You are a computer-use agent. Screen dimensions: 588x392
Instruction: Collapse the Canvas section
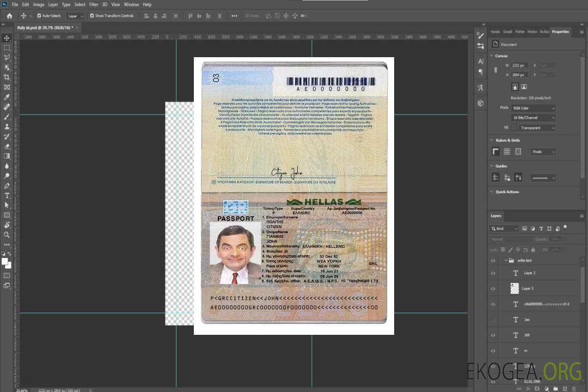pyautogui.click(x=492, y=56)
